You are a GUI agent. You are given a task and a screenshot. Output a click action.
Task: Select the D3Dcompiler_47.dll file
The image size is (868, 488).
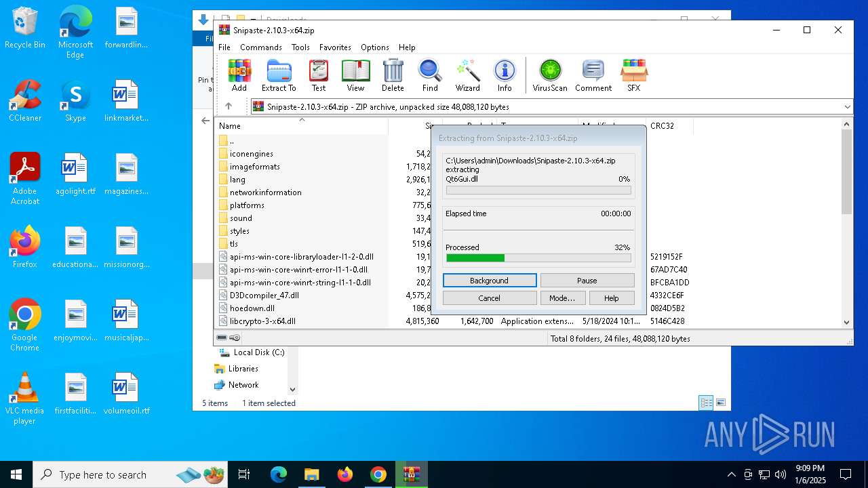pyautogui.click(x=264, y=296)
